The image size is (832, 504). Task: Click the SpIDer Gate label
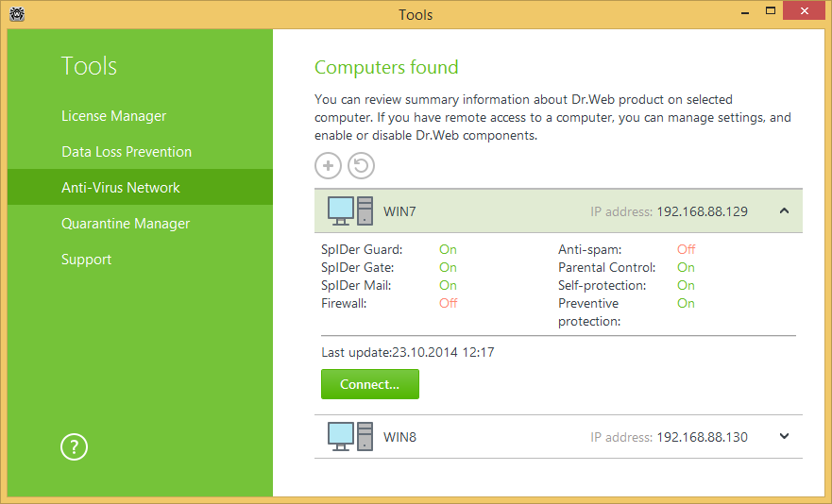pos(358,267)
